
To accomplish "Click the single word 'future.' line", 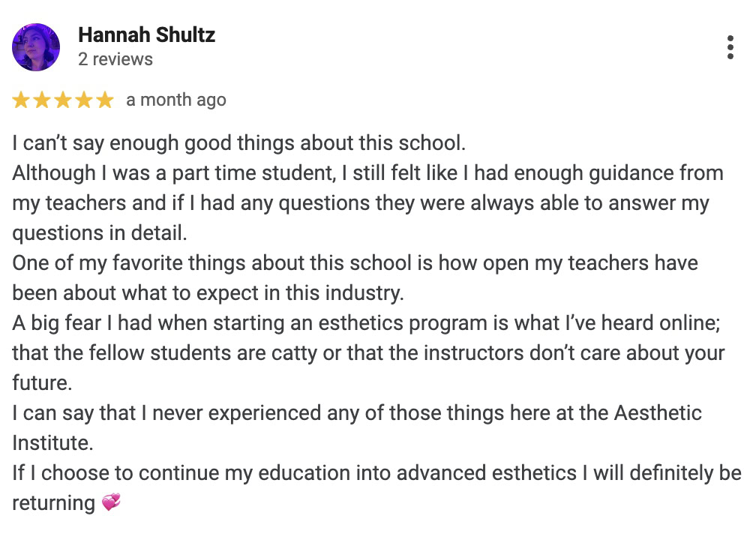I will [42, 382].
